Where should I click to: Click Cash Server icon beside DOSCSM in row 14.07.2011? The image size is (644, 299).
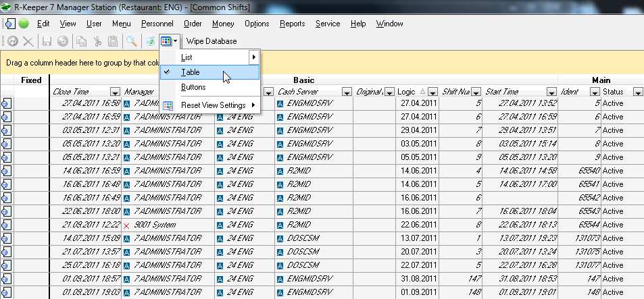point(280,239)
